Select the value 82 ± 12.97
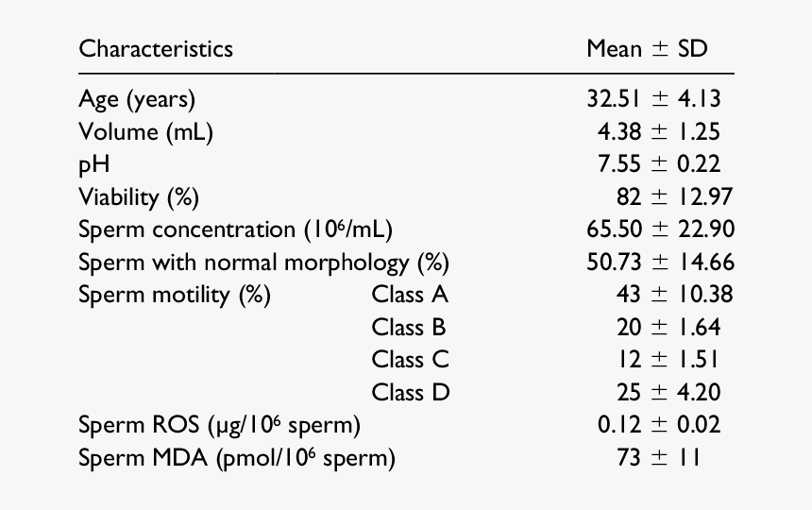 [x=674, y=196]
